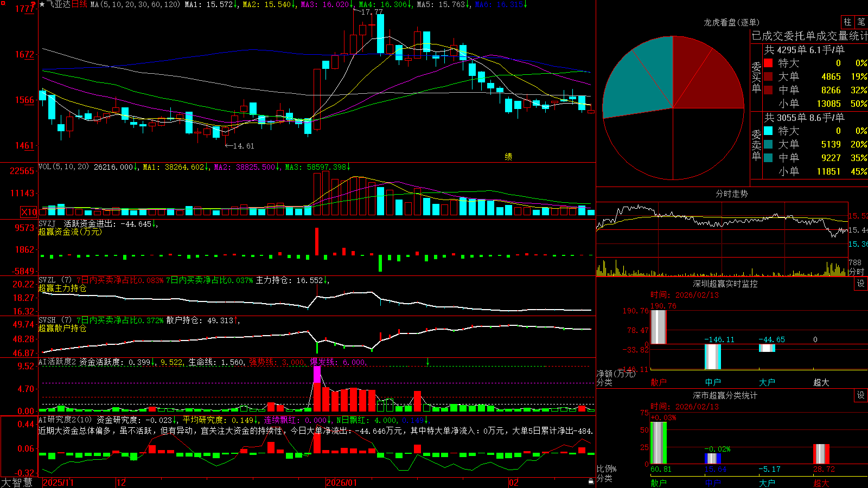Open 设 settings for 深圳超赢实时监控
868x488 pixels.
coord(861,284)
